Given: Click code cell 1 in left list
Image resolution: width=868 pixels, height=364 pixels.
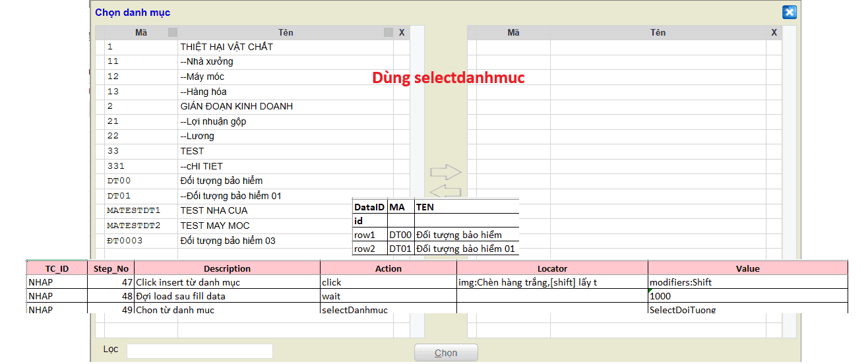Looking at the screenshot, I should click(141, 47).
